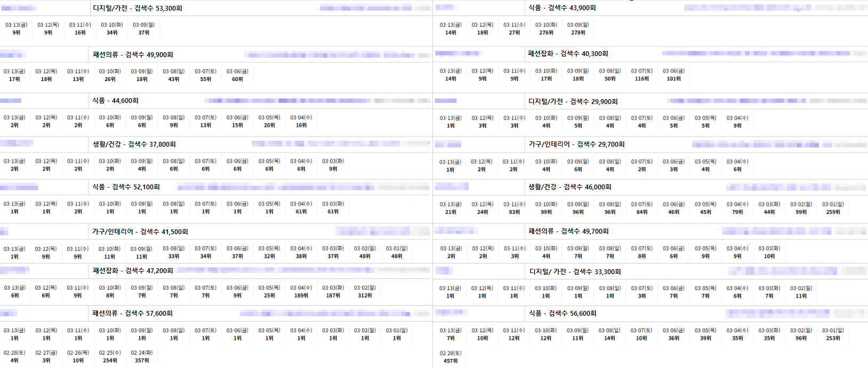
Task: Open the 가구/인테리어 검색수 41,500회 header
Action: [140, 232]
